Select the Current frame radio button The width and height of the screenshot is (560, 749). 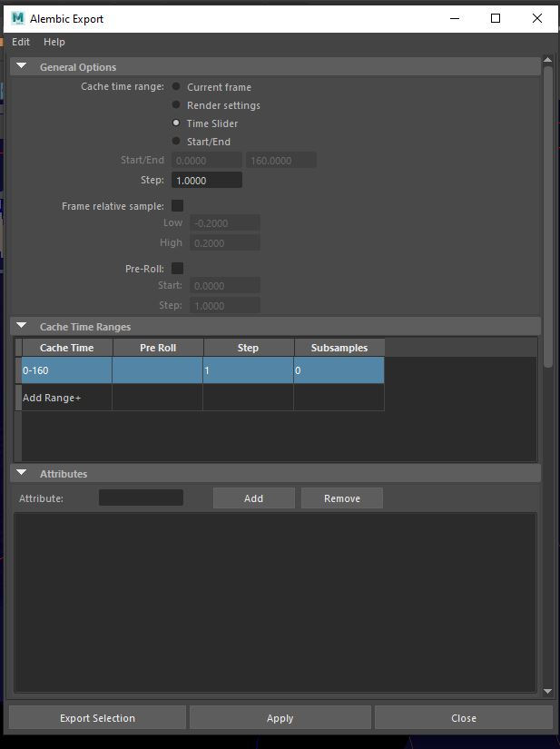[176, 86]
